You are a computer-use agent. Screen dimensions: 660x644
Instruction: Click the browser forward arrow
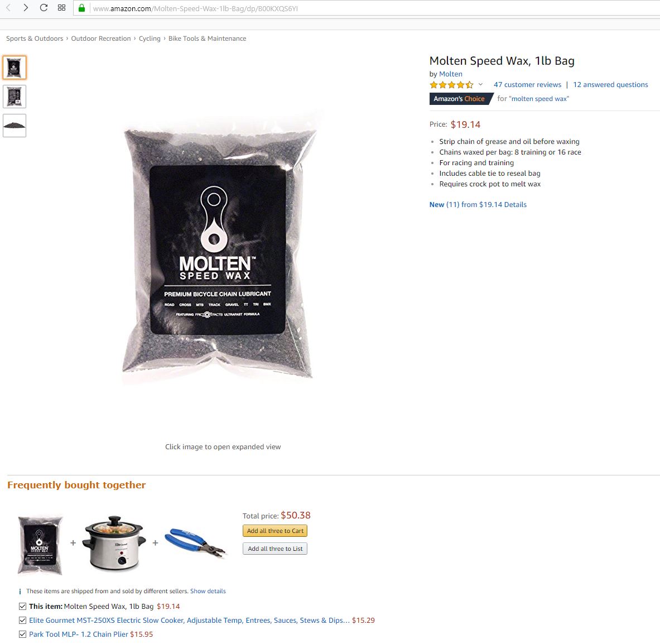(26, 8)
